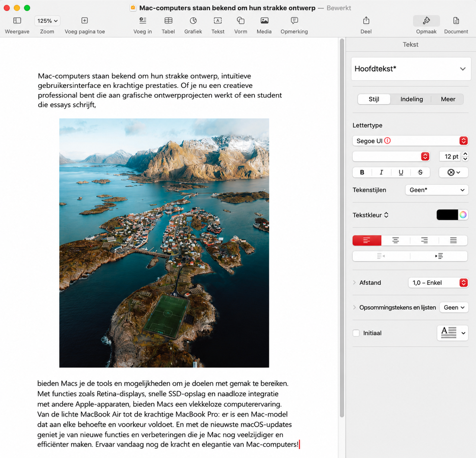Screen dimensions: 476x458
Task: Open the Document settings sidebar
Action: [456, 21]
